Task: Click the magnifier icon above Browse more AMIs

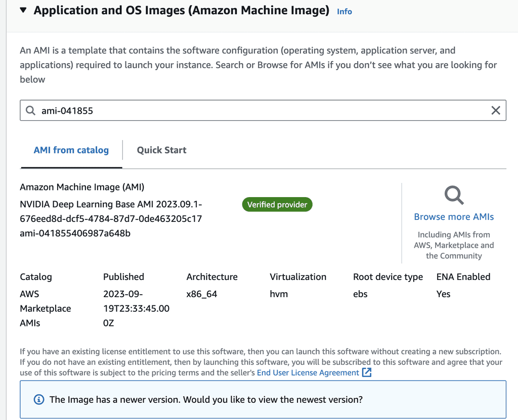Action: [453, 195]
